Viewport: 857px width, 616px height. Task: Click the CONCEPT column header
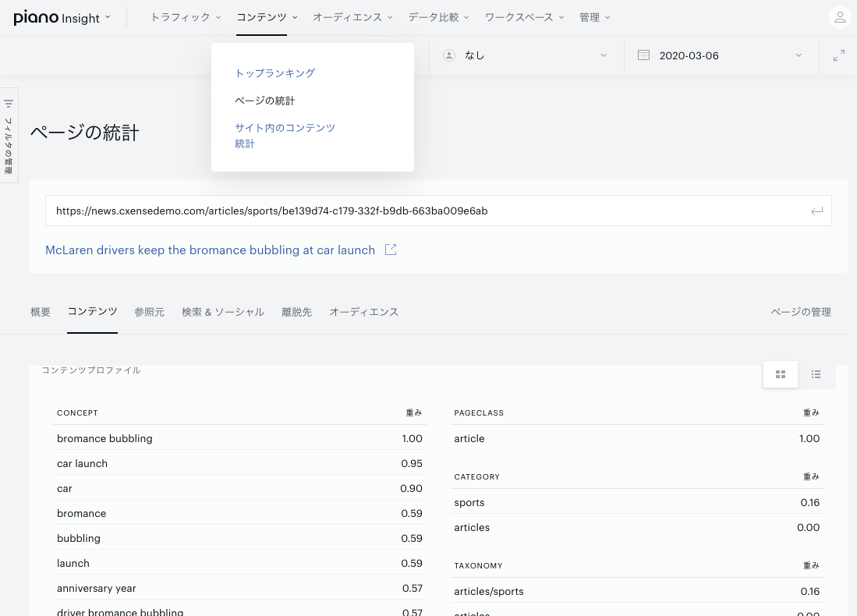(77, 412)
